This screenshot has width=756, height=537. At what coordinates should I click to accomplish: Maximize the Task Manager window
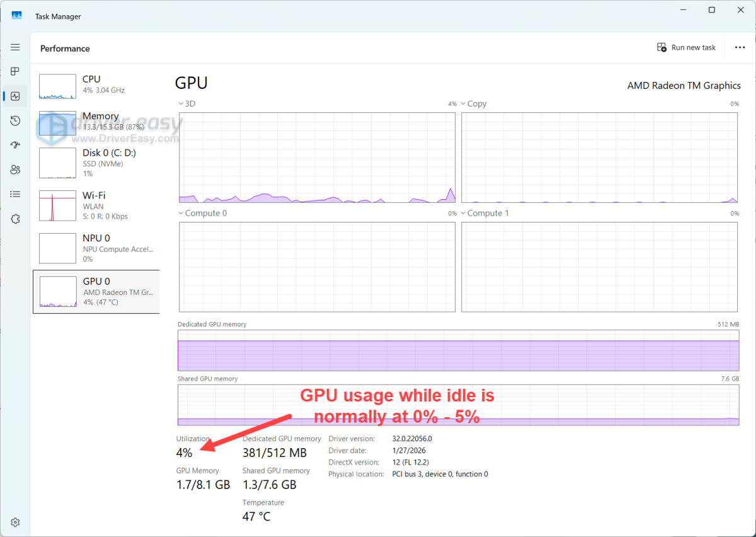pyautogui.click(x=711, y=10)
